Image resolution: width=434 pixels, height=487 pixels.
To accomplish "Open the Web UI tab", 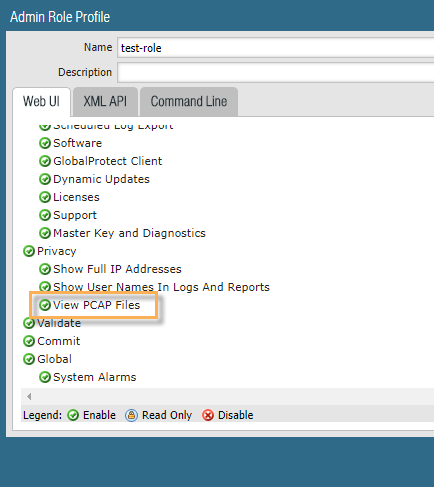I will pos(41,102).
